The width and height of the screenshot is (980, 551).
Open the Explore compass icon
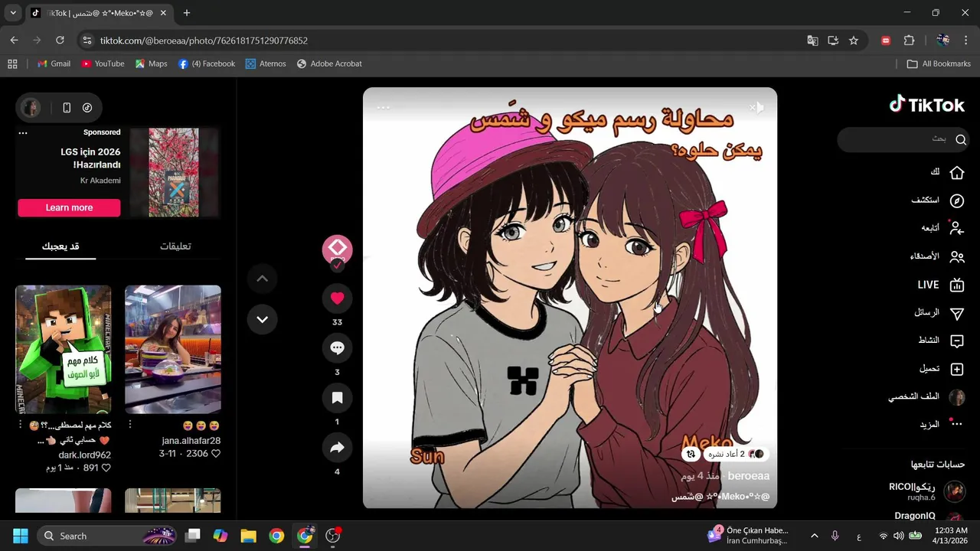[956, 201]
